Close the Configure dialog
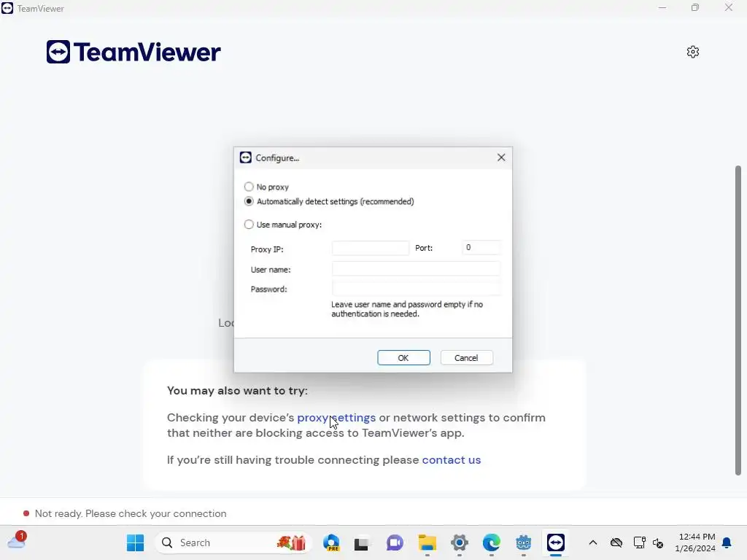The image size is (747, 560). click(x=500, y=157)
